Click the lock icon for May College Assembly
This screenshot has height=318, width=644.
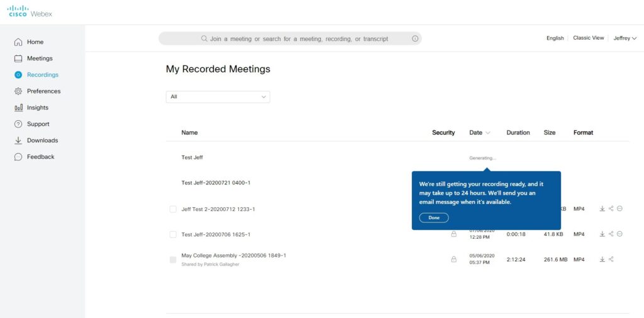point(453,259)
